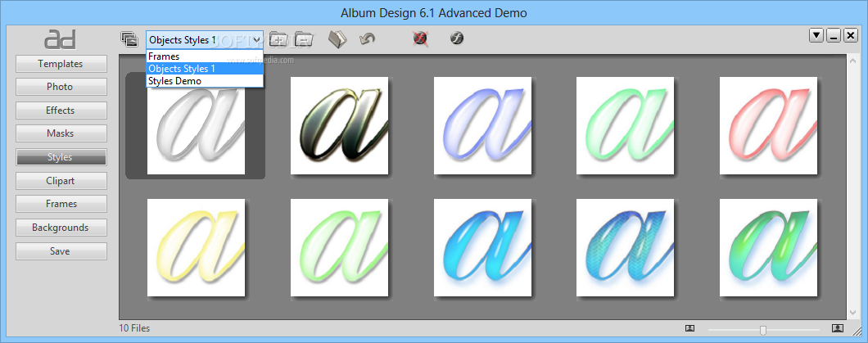The image size is (868, 343).
Task: Open the window menu down-arrow button
Action: tap(816, 36)
